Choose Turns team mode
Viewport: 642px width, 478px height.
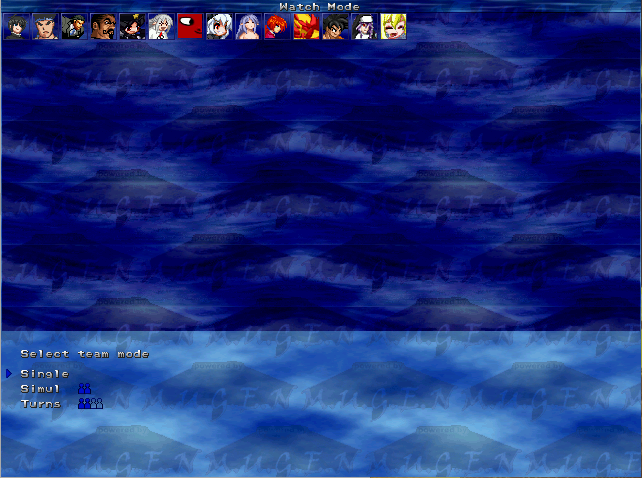[x=41, y=404]
